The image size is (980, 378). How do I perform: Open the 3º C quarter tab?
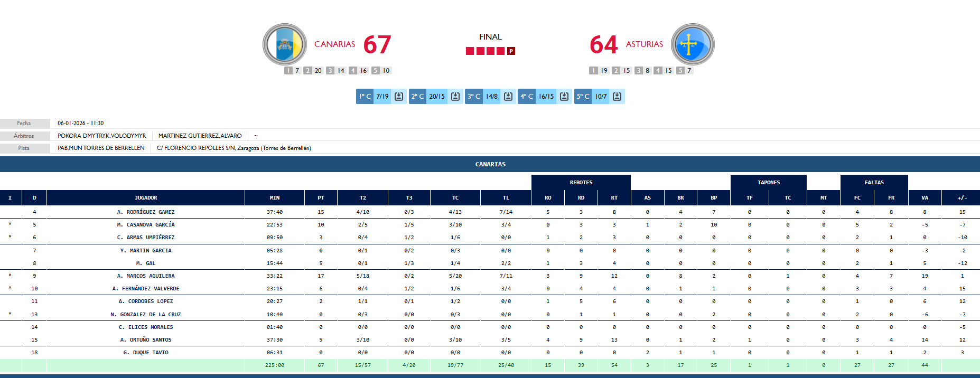(x=474, y=97)
